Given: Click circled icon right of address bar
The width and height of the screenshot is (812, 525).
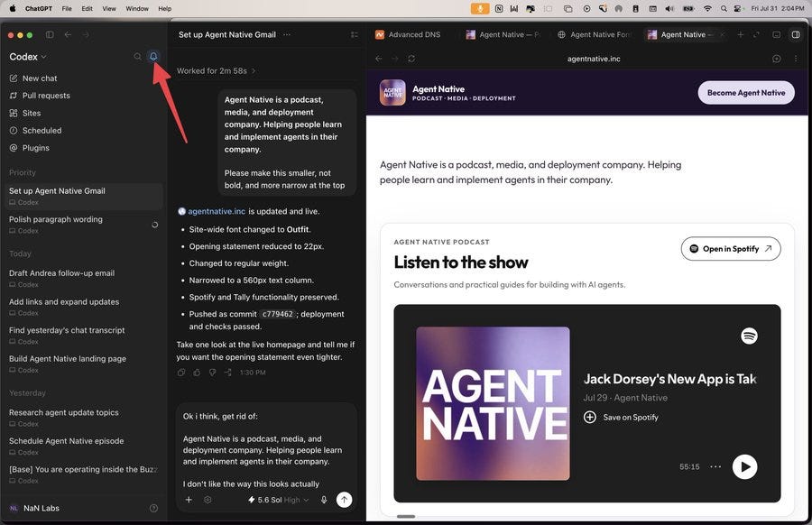Looking at the screenshot, I should (776, 59).
